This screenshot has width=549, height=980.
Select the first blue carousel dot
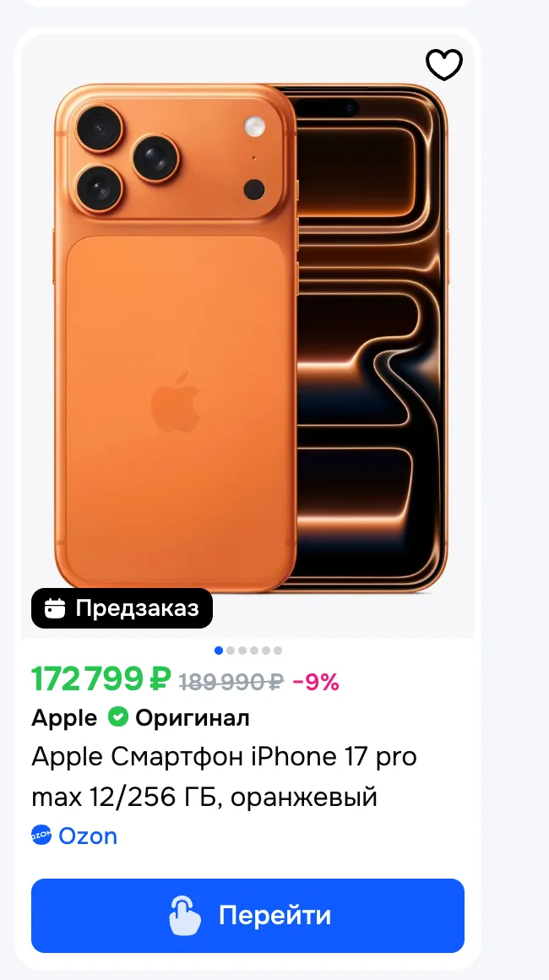[219, 651]
